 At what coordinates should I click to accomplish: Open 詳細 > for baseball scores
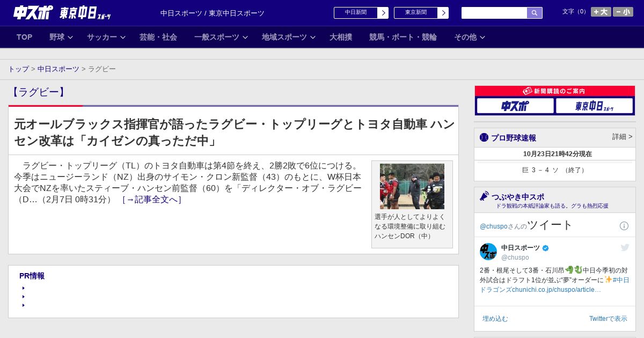623,137
